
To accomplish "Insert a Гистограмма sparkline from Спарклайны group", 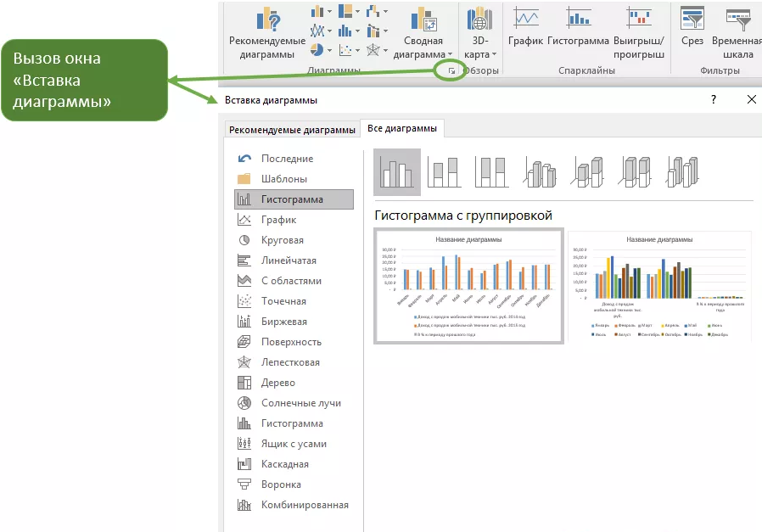I will (579, 26).
